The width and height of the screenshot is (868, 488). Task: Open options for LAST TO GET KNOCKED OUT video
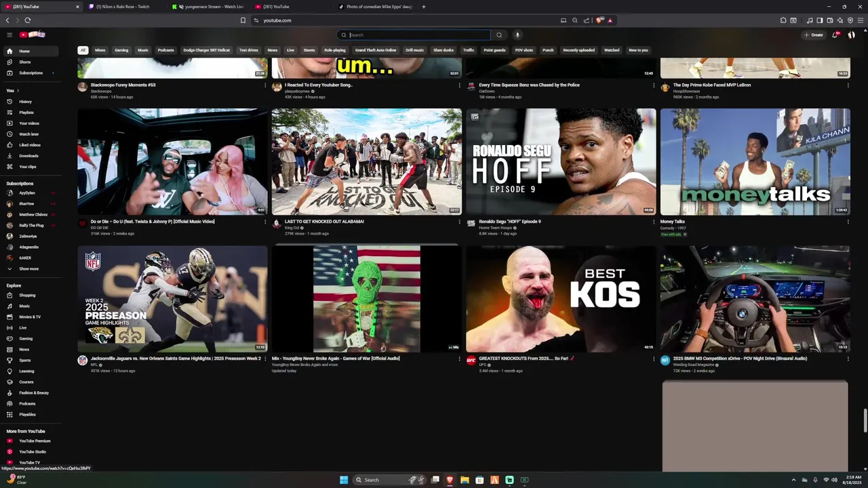pos(459,222)
